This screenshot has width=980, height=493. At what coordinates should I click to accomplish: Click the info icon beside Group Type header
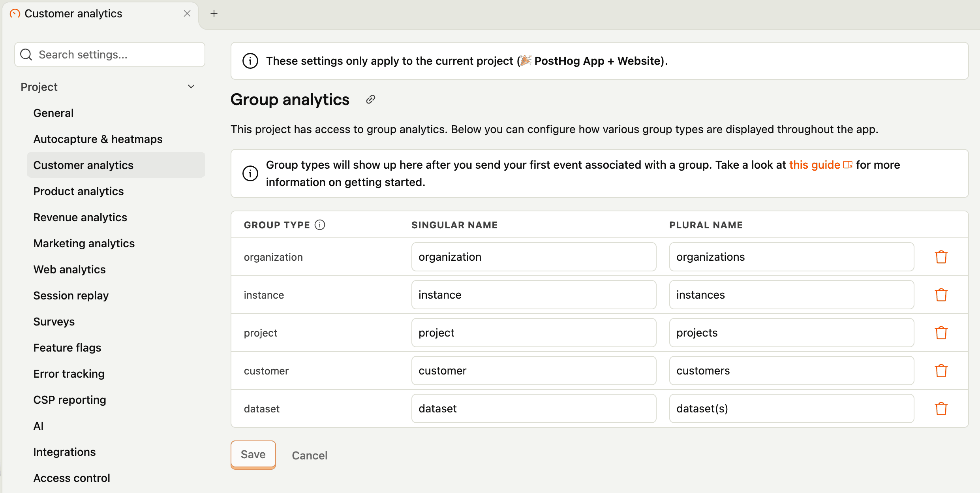(x=319, y=224)
